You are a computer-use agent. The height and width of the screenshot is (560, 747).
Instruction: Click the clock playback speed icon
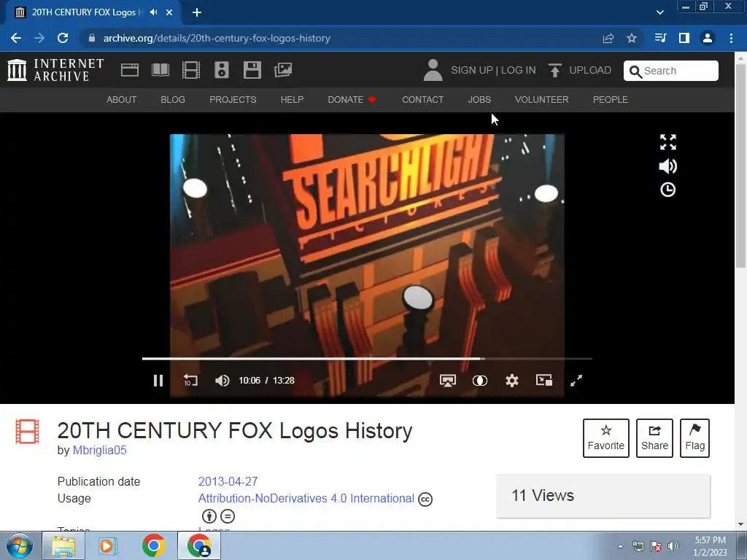668,190
